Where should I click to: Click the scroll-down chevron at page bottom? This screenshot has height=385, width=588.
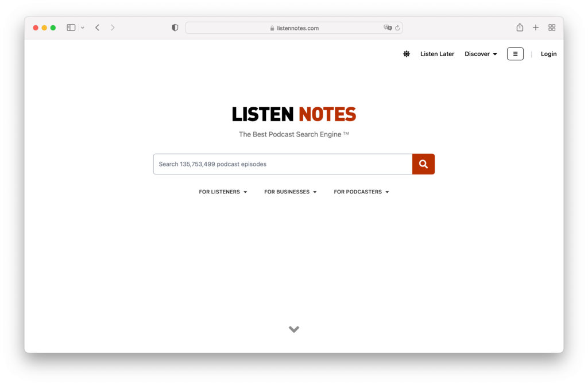(x=294, y=329)
